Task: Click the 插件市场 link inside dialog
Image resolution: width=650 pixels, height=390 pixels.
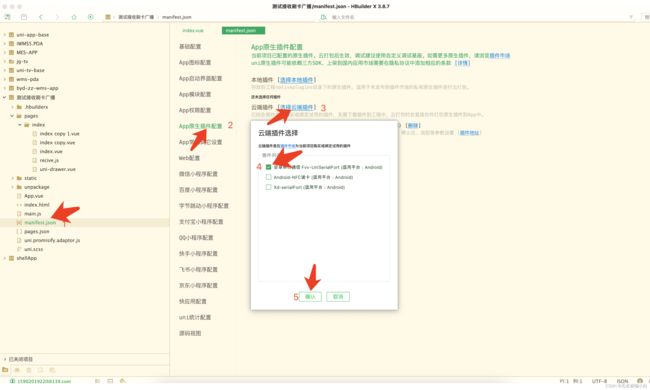Action: point(288,146)
